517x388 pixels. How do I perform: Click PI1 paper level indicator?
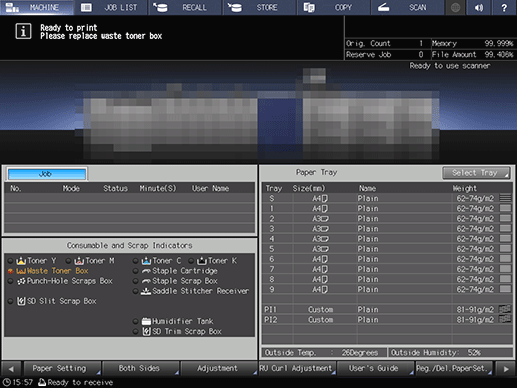pyautogui.click(x=505, y=309)
